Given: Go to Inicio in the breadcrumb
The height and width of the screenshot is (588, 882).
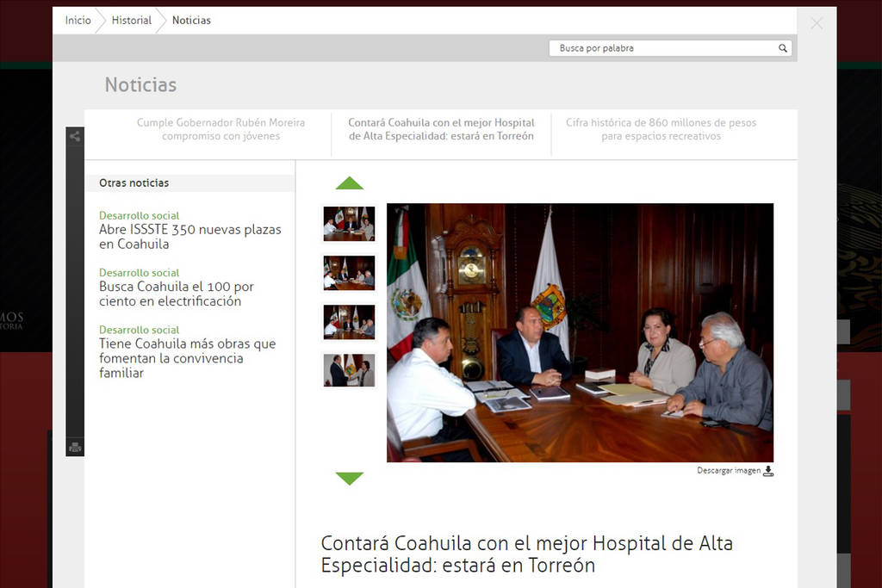Looking at the screenshot, I should 78,20.
